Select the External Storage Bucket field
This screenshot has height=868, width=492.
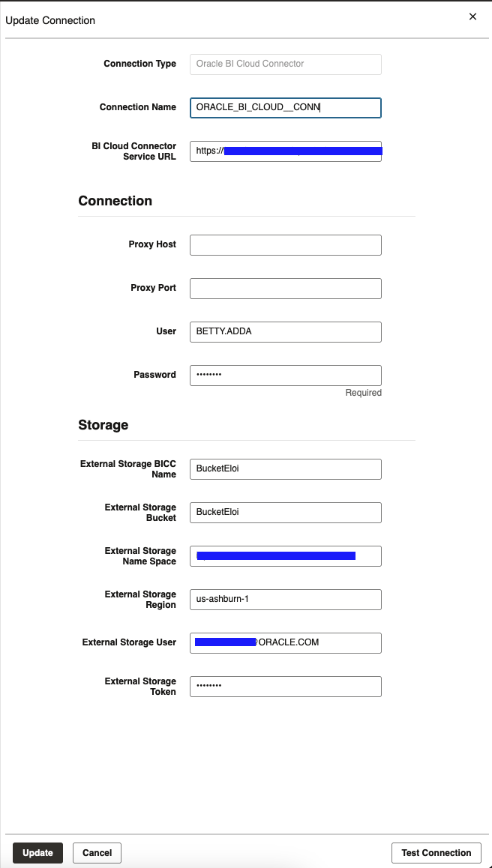click(285, 512)
